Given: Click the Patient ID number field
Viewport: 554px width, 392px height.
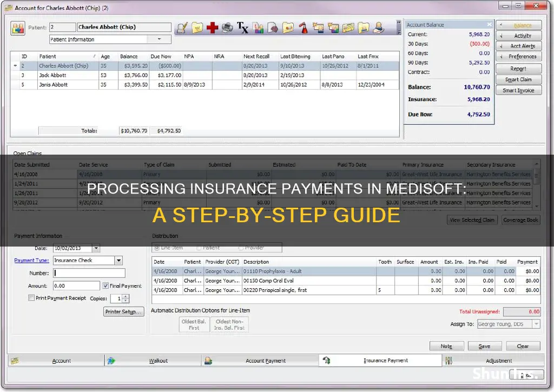Looking at the screenshot, I should 62,27.
